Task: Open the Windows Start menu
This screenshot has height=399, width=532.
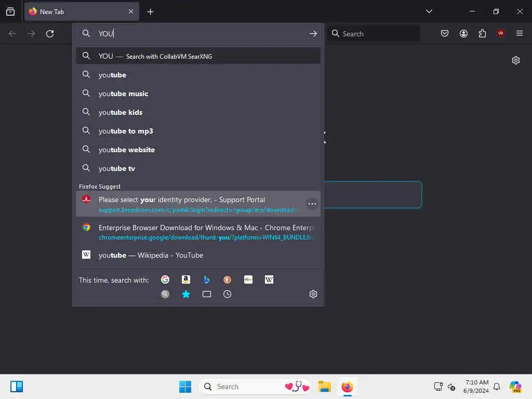Action: [185, 387]
